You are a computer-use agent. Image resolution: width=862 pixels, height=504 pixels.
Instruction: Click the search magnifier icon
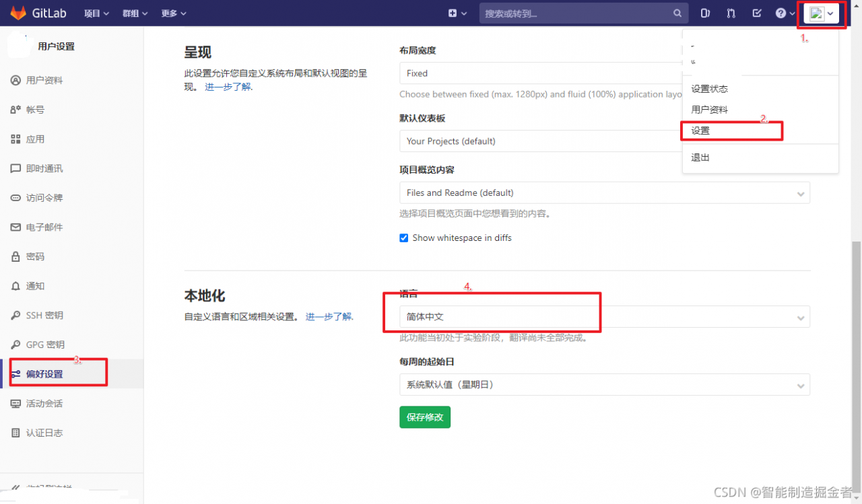677,13
